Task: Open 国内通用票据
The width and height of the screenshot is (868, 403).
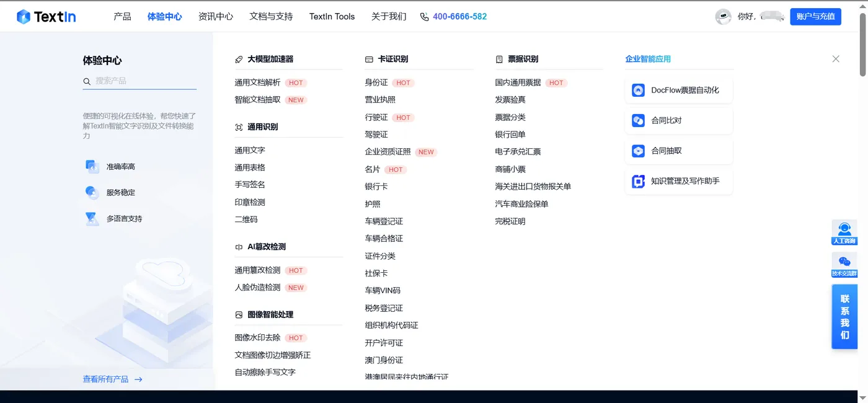Action: [x=518, y=82]
